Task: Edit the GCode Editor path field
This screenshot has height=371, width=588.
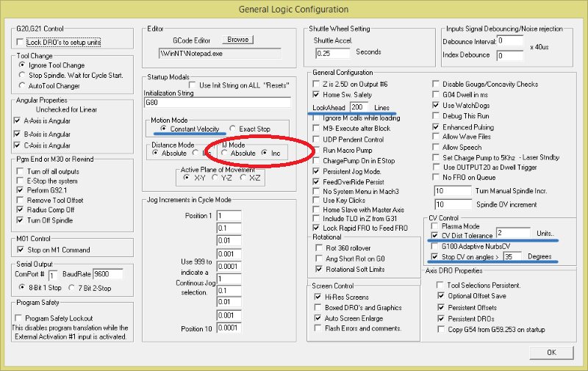Action: (220, 53)
